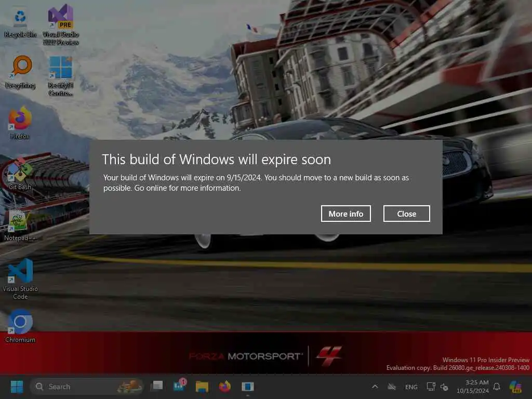Open the ENG language input switcher

tap(411, 387)
